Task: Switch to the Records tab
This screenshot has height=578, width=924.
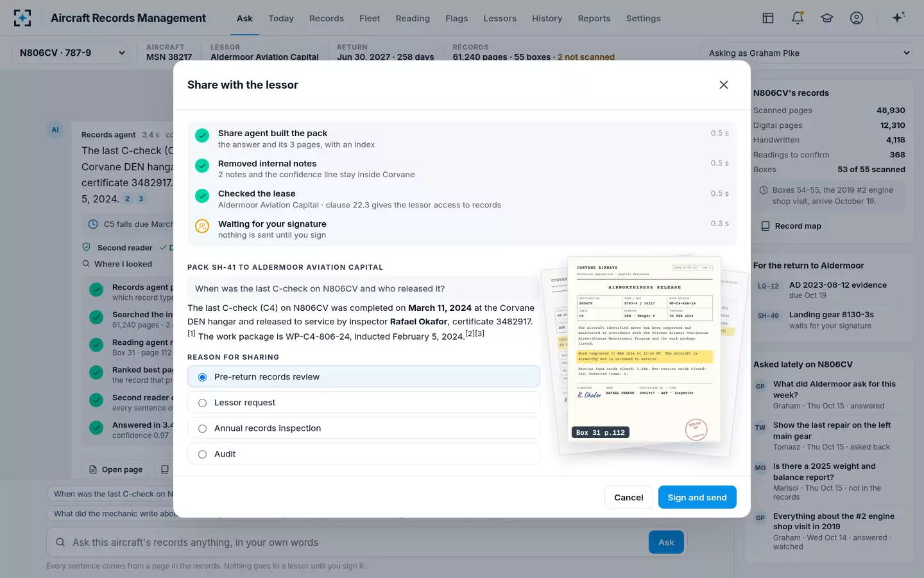Action: point(327,19)
